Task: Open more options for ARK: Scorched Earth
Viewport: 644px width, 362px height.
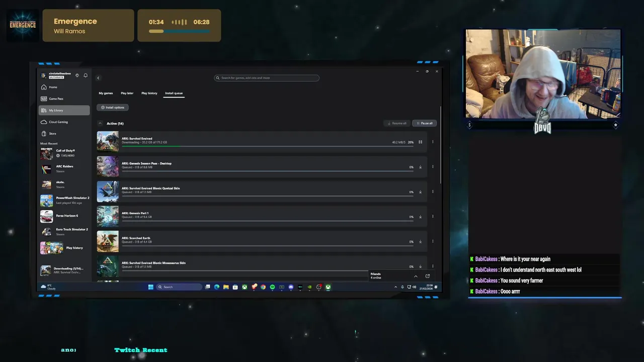Action: point(433,241)
